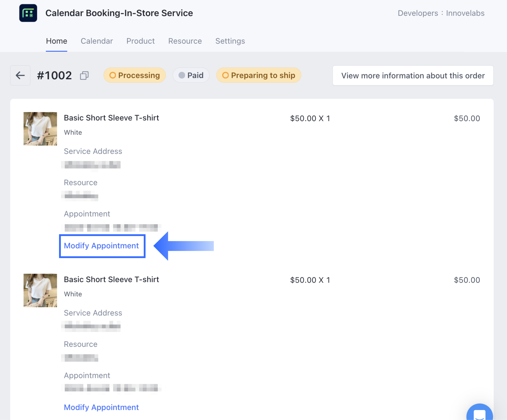The height and width of the screenshot is (420, 507).
Task: Click the Calendar Booking app logo icon
Action: pyautogui.click(x=28, y=13)
